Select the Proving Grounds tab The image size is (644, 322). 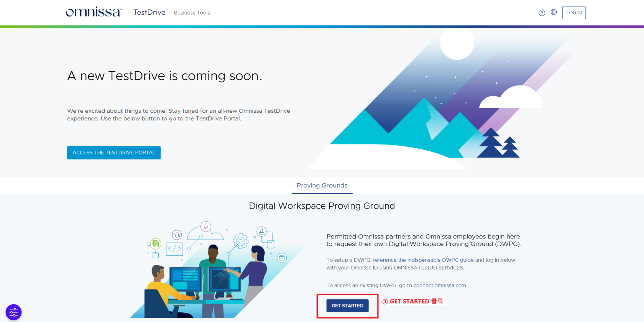click(x=322, y=186)
